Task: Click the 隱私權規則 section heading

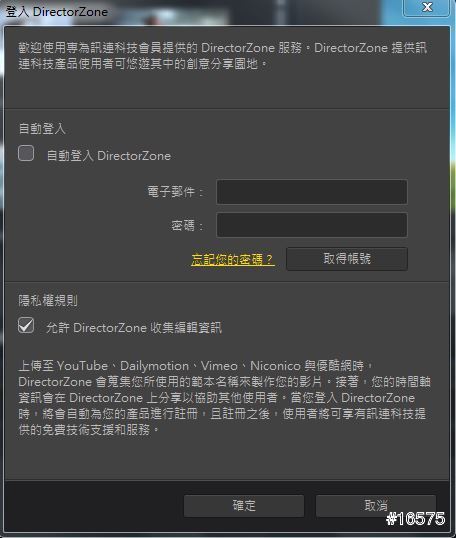Action: [48, 300]
